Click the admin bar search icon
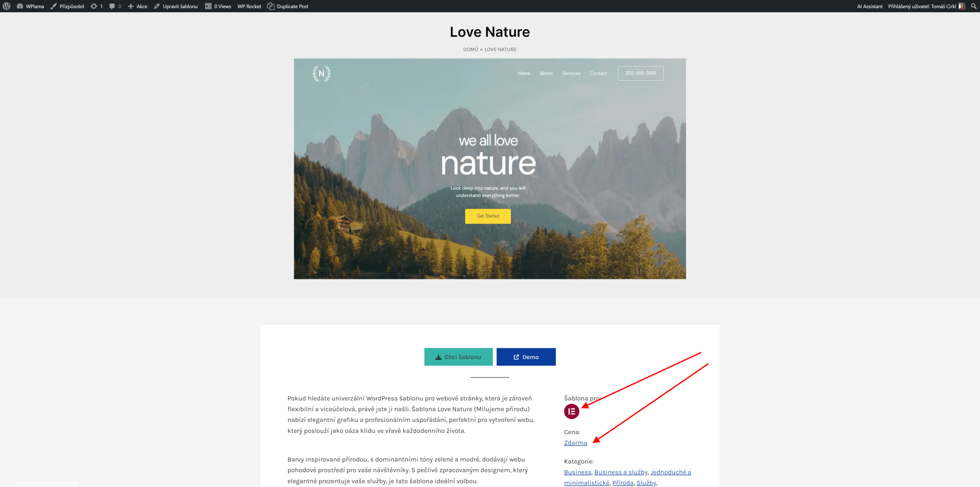 tap(974, 6)
